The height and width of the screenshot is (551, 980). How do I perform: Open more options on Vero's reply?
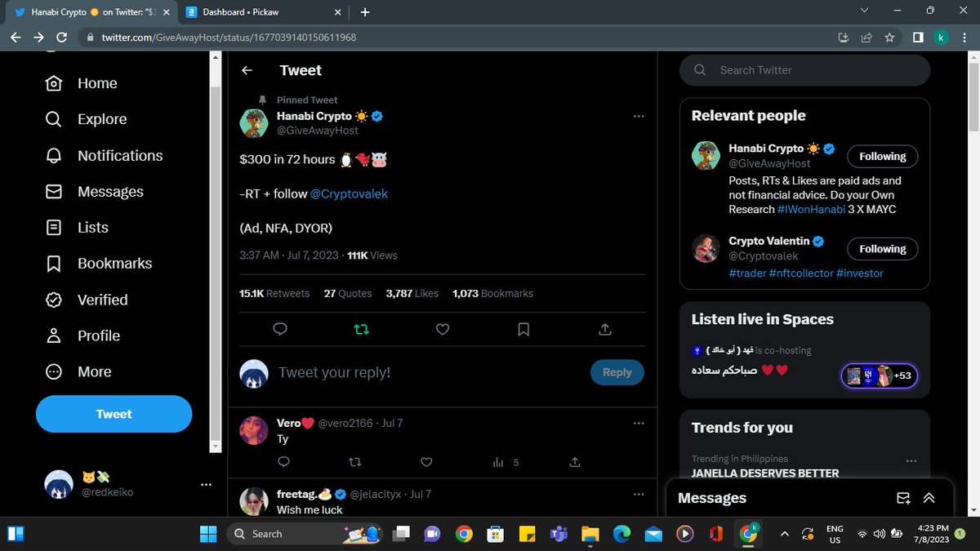(x=639, y=423)
